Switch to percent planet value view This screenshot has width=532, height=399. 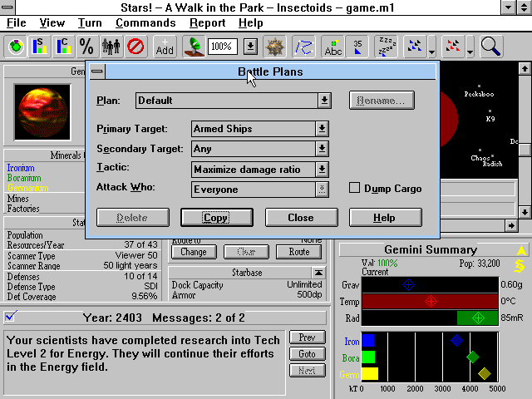[x=86, y=47]
